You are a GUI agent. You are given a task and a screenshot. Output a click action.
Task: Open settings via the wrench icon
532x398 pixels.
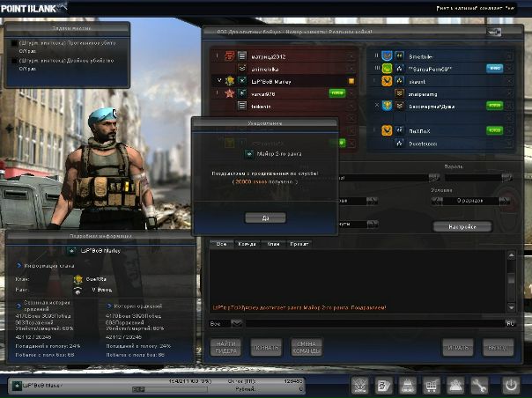pos(480,385)
